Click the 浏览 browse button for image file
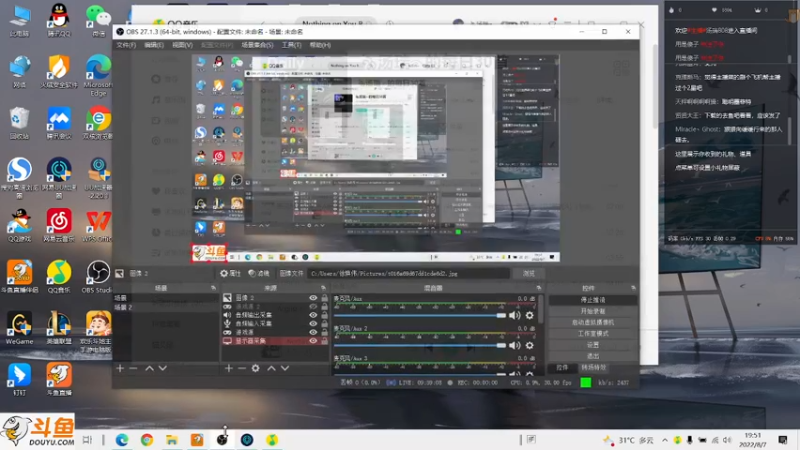Image resolution: width=800 pixels, height=450 pixels. click(529, 273)
